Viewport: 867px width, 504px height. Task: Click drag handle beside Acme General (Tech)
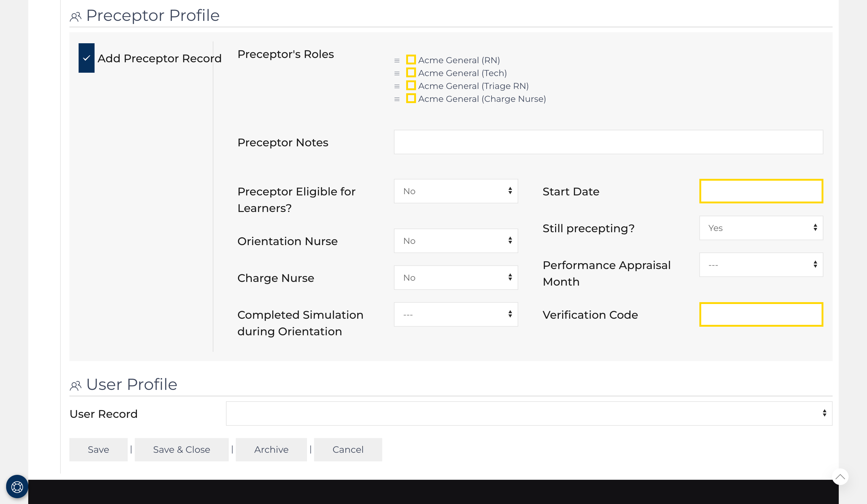397,73
